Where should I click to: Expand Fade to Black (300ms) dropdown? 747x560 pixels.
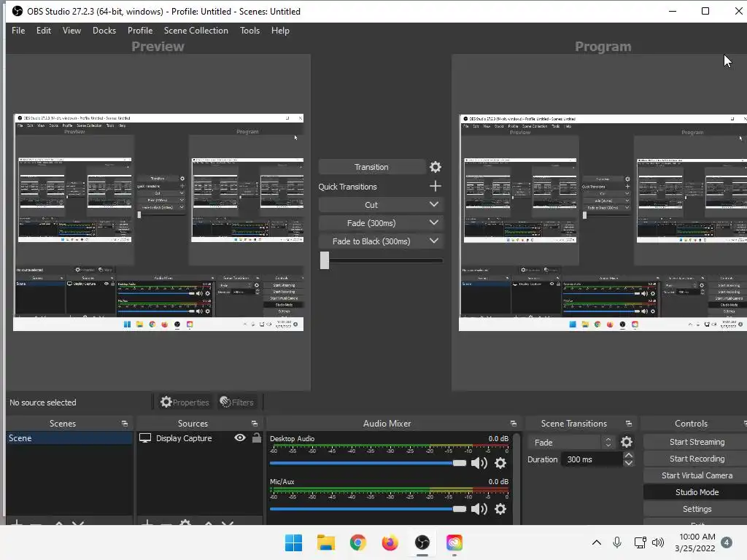point(434,241)
